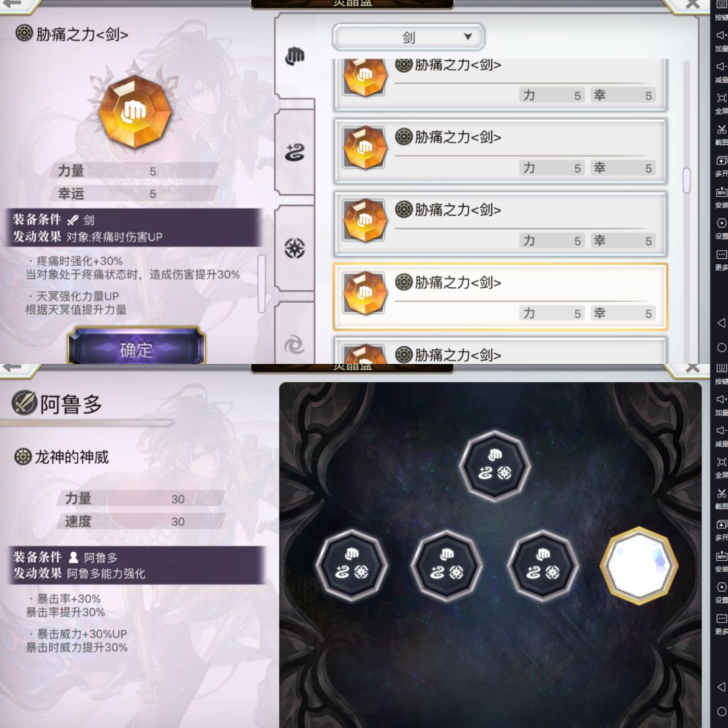Select the top empty crystal slot
The image size is (728, 728).
point(495,466)
